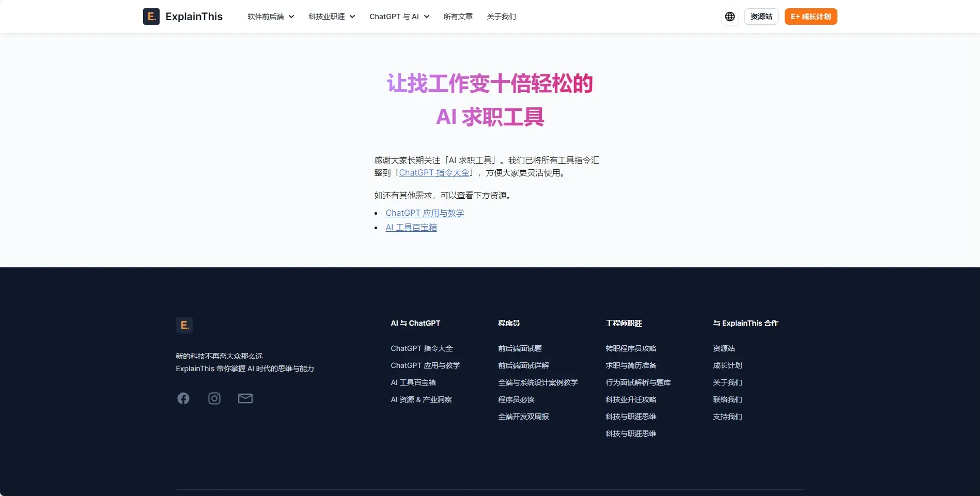Image resolution: width=980 pixels, height=496 pixels.
Task: Click the ExplainThis logo in header
Action: pos(183,17)
